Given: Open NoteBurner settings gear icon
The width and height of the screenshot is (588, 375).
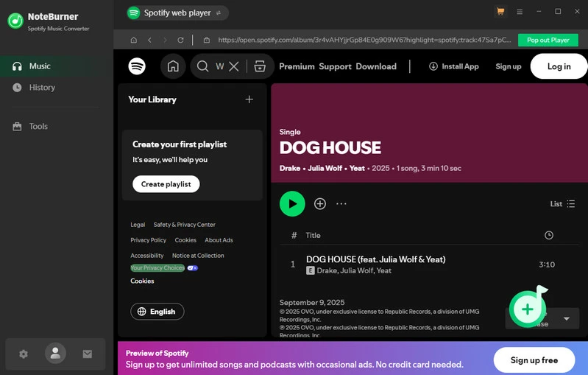Looking at the screenshot, I should click(24, 354).
